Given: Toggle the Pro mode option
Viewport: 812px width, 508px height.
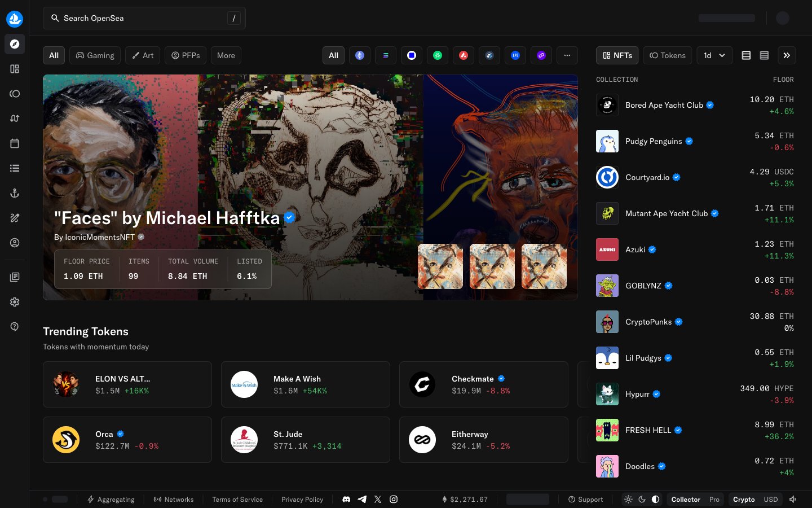Looking at the screenshot, I should [x=714, y=500].
